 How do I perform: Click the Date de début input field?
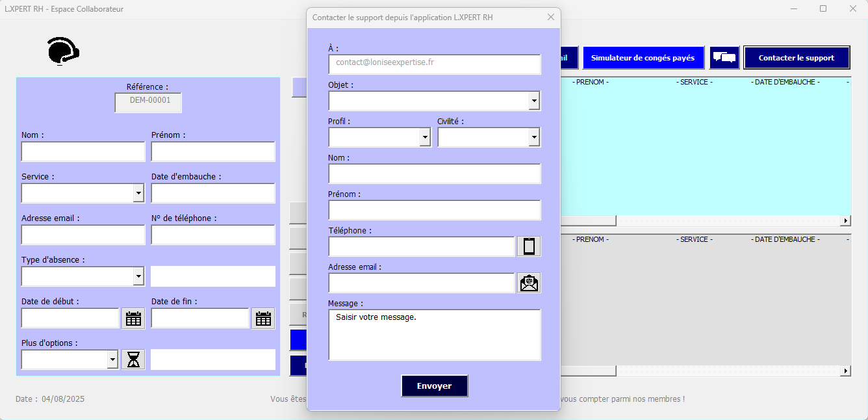point(70,318)
